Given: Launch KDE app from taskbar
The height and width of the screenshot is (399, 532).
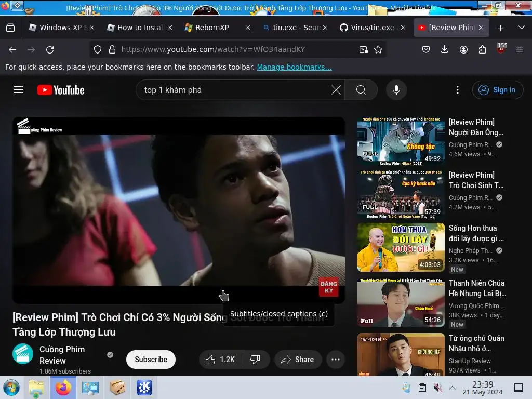Looking at the screenshot, I should point(144,388).
